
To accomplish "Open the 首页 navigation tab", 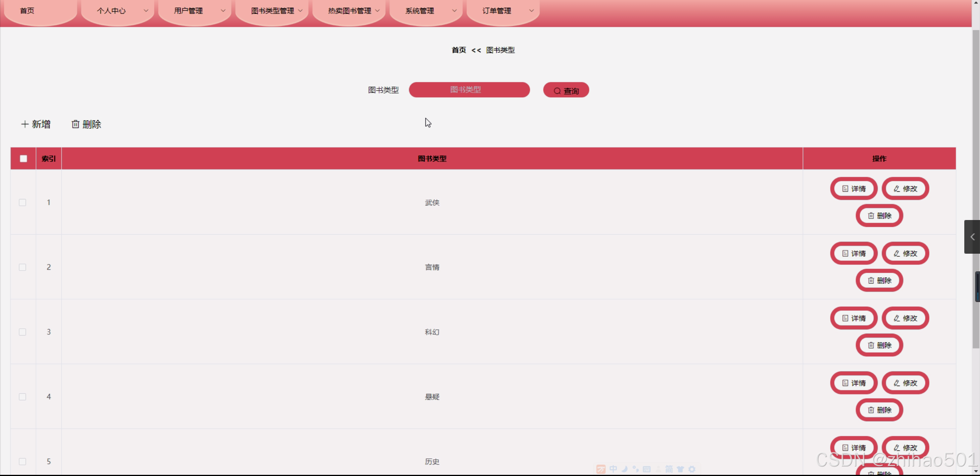I will (27, 11).
